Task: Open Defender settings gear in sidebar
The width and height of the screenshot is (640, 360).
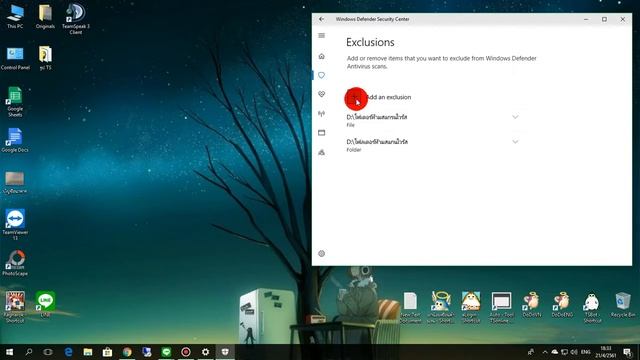Action: coord(322,253)
